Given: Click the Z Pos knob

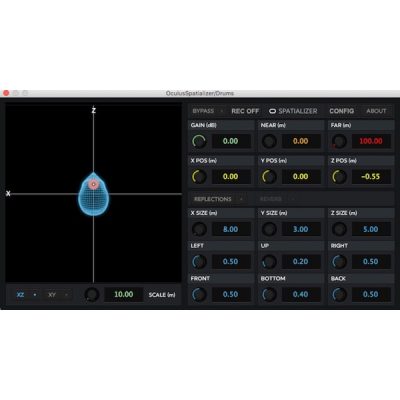Looking at the screenshot, I should 339,177.
